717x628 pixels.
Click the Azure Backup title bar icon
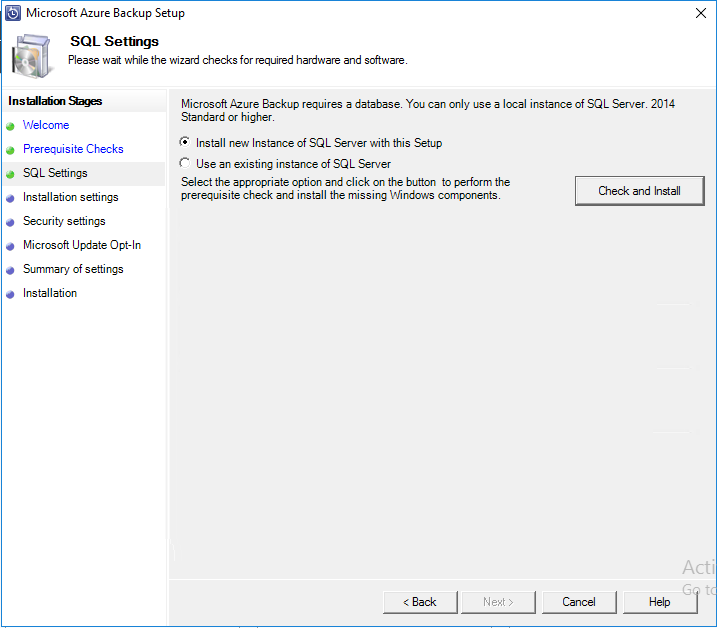point(13,13)
